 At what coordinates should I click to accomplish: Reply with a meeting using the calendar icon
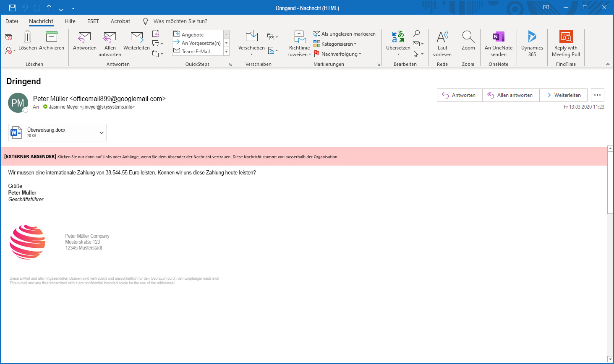(156, 34)
